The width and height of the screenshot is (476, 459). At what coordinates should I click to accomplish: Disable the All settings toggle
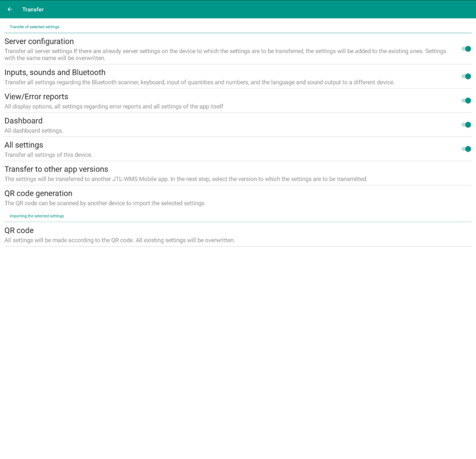coord(466,149)
